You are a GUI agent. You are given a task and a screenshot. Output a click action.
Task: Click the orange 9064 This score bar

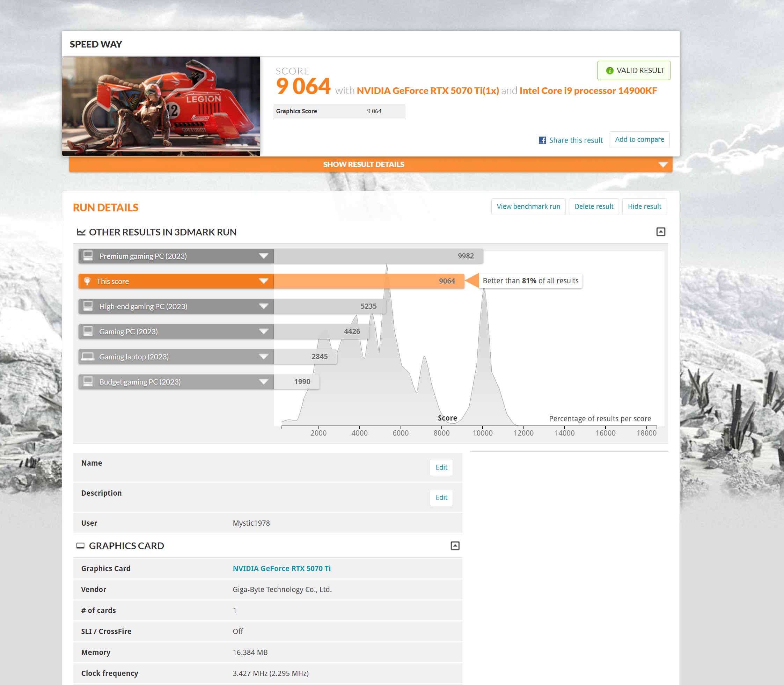point(369,281)
